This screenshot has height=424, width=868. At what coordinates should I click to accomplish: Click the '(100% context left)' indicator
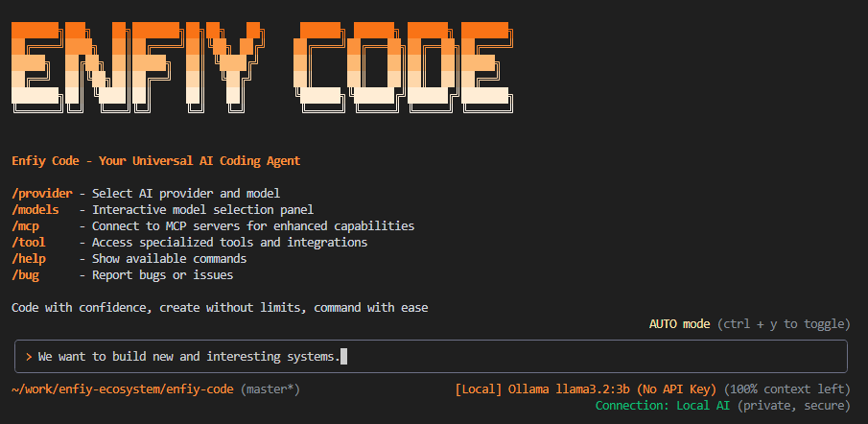pos(787,389)
